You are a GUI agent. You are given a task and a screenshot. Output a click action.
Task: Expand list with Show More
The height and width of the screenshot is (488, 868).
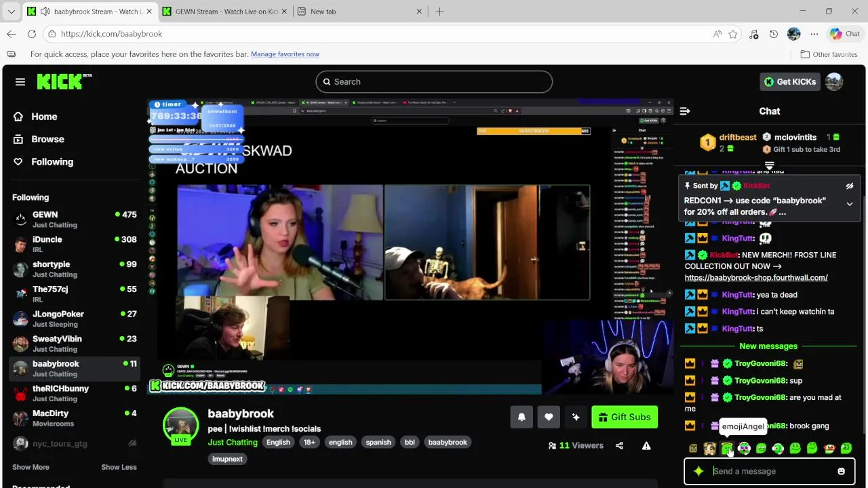pos(31,467)
